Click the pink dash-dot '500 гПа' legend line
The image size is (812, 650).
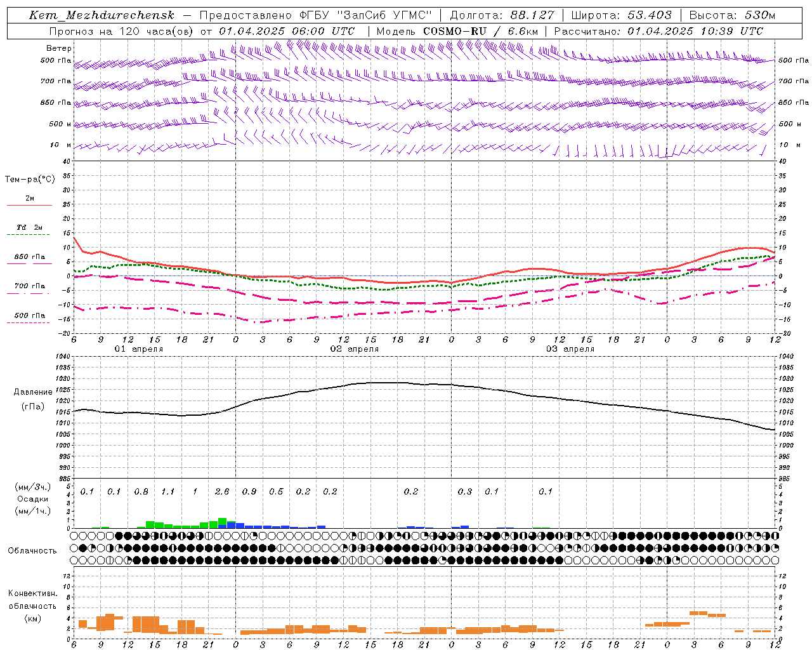(x=28, y=322)
